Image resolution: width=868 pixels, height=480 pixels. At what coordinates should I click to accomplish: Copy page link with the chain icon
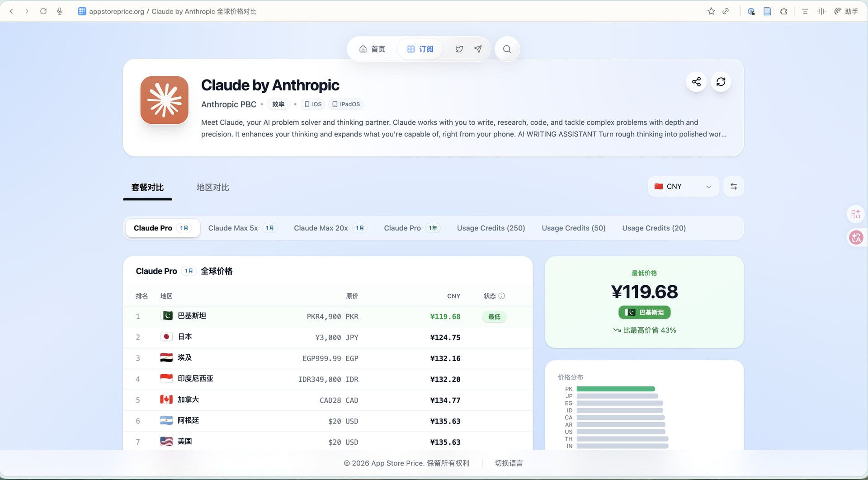pos(726,11)
